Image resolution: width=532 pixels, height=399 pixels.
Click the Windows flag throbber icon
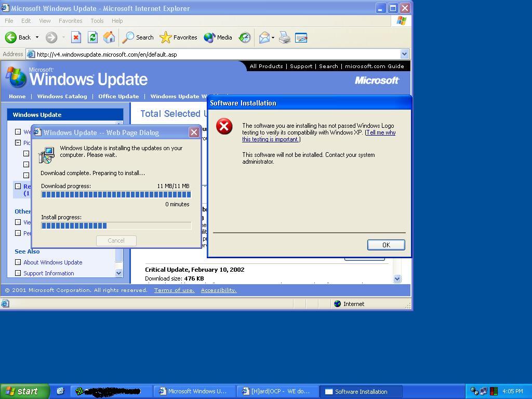(402, 21)
